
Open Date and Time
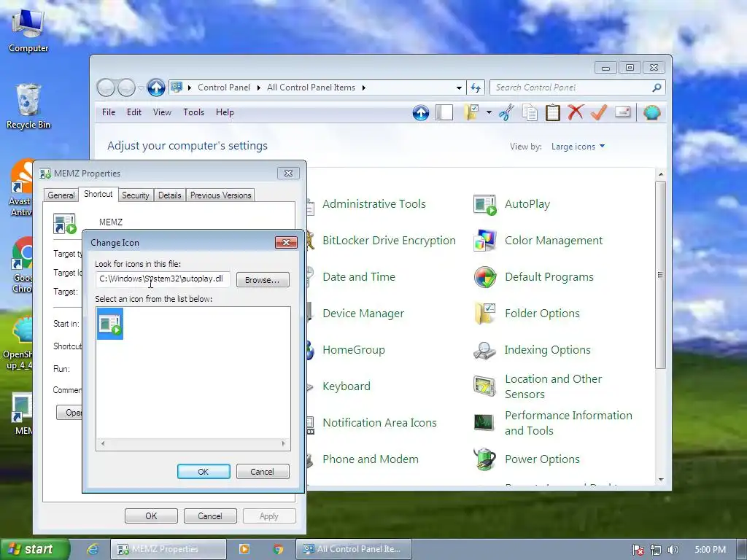coord(359,277)
